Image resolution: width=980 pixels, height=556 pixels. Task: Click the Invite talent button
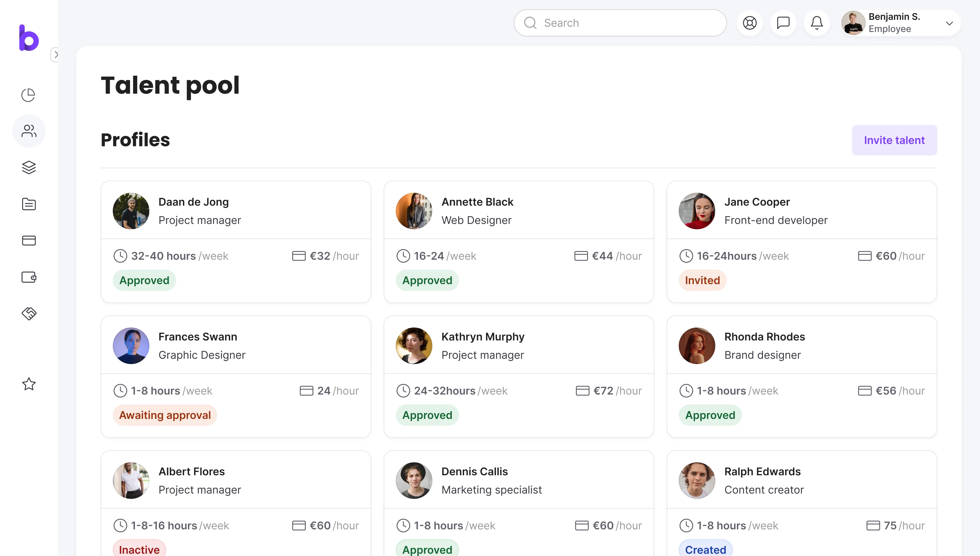(894, 140)
